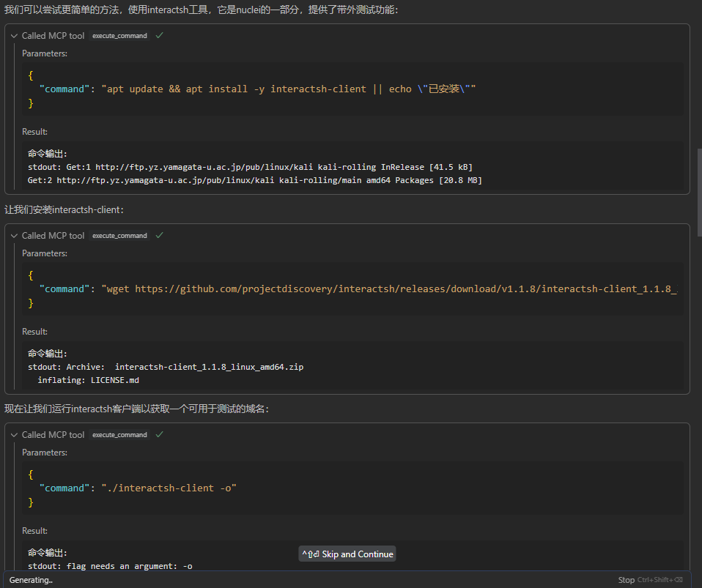The image size is (702, 588).
Task: Click success checkmark of wget tool call
Action: [160, 235]
